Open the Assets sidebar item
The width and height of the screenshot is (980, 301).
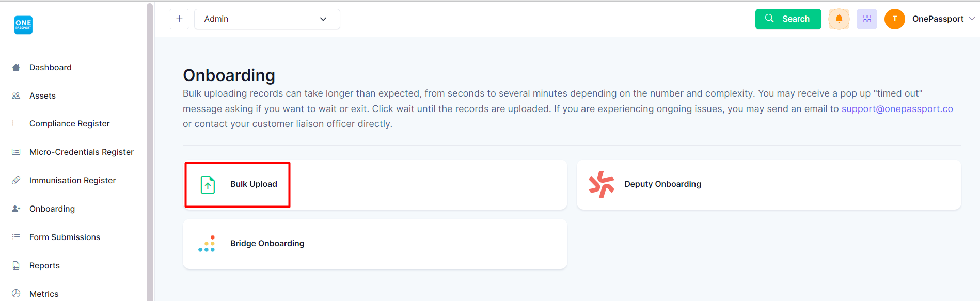(42, 96)
